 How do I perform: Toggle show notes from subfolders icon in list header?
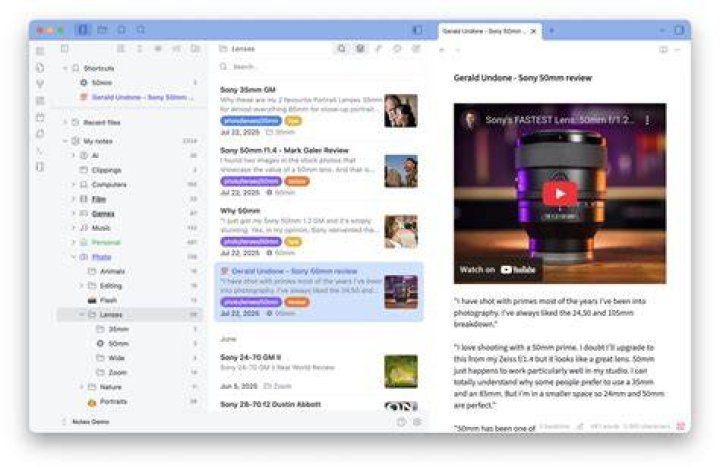click(x=360, y=49)
